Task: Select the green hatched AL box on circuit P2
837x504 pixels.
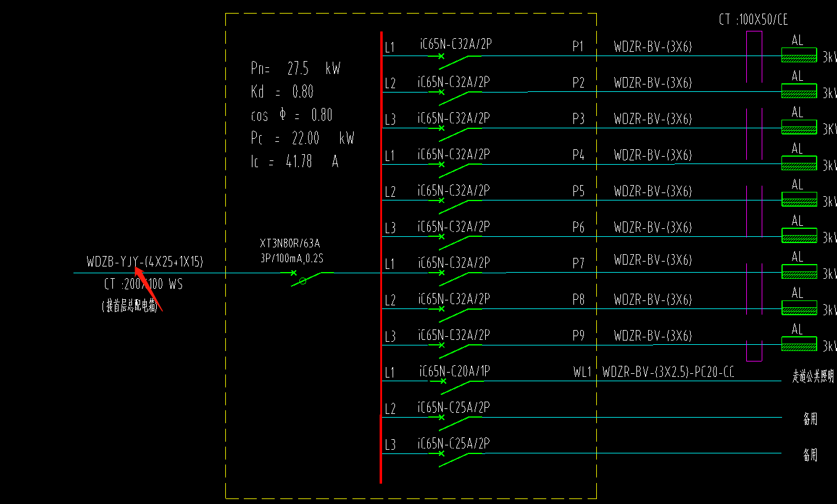Action: 799,91
